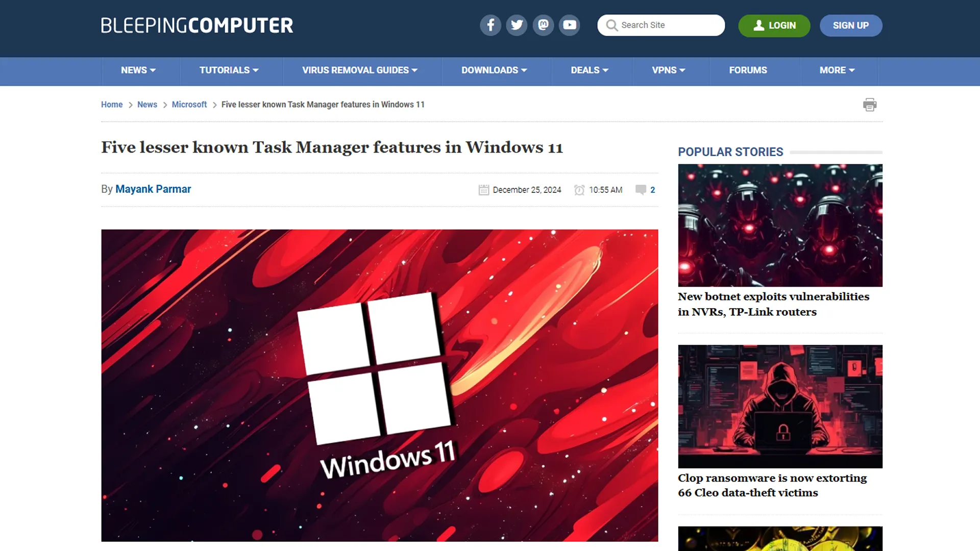Go to BleepingComputer homepage via logo
980x551 pixels.
coord(197,26)
